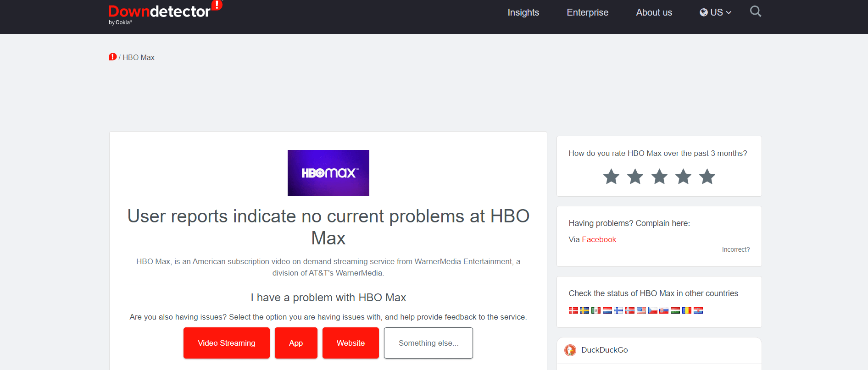Select the Czech Republic flag
The image size is (868, 370).
(x=653, y=310)
